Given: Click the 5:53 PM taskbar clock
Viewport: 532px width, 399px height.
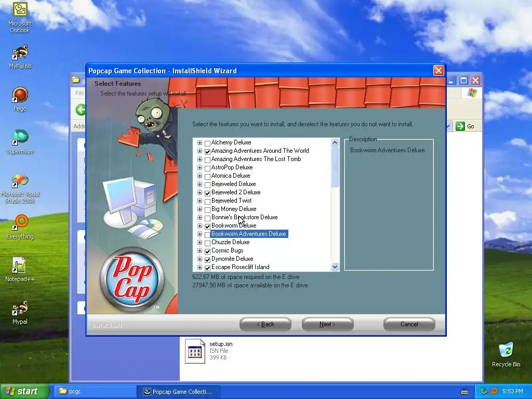Looking at the screenshot, I should coord(512,392).
